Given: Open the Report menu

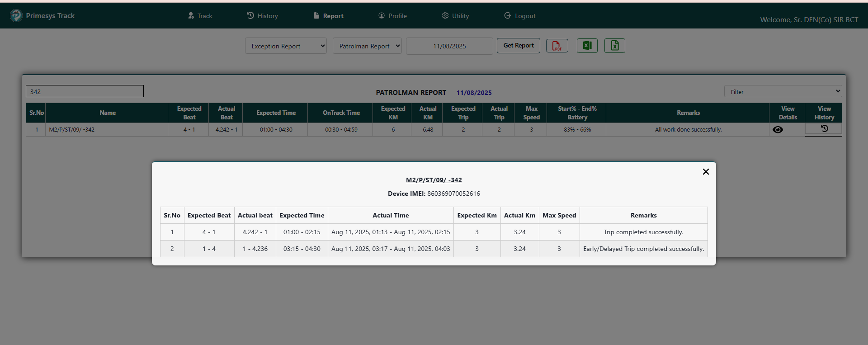Looking at the screenshot, I should [x=329, y=16].
